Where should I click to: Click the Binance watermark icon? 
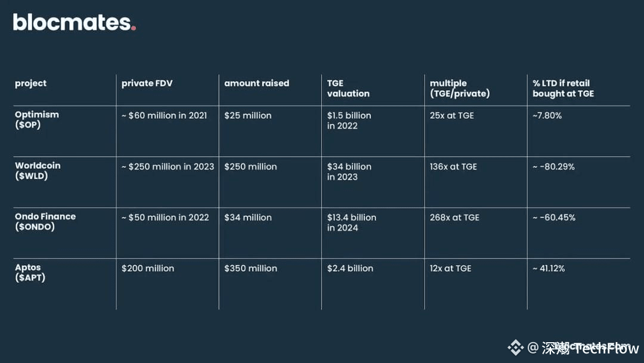tap(515, 348)
